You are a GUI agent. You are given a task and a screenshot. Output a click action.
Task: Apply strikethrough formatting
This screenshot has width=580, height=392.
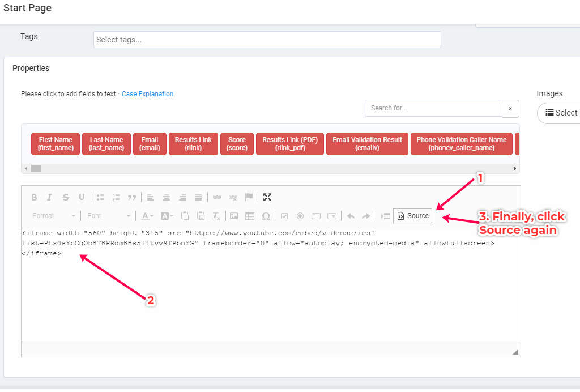[x=66, y=197]
